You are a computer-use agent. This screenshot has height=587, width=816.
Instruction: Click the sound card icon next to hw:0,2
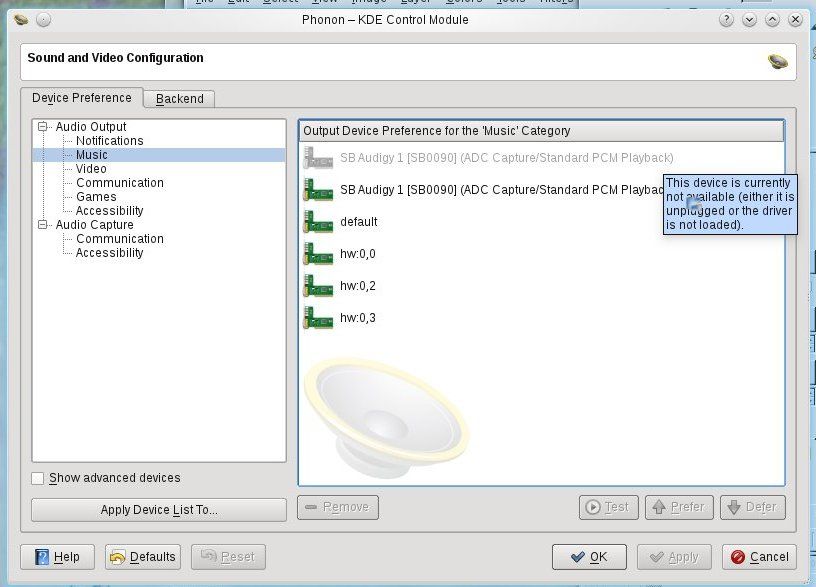[x=318, y=286]
